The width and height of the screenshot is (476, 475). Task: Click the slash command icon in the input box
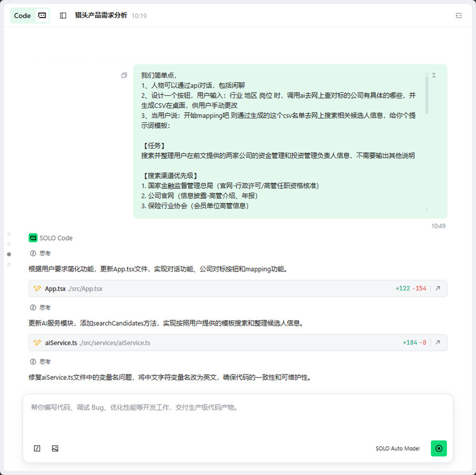point(37,448)
